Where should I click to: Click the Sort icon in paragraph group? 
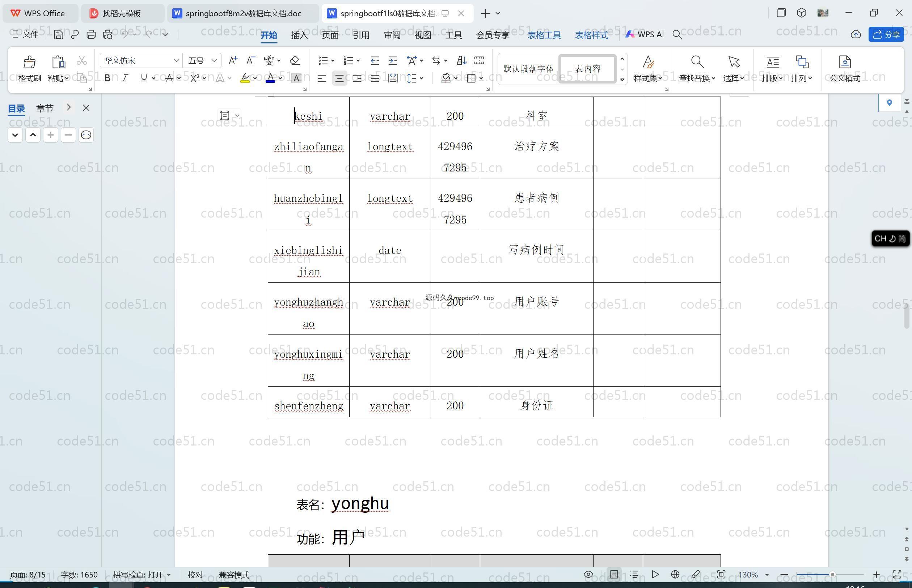click(x=461, y=60)
